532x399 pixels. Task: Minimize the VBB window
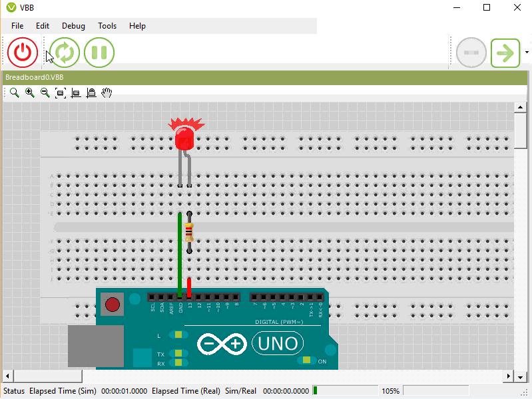click(x=457, y=7)
